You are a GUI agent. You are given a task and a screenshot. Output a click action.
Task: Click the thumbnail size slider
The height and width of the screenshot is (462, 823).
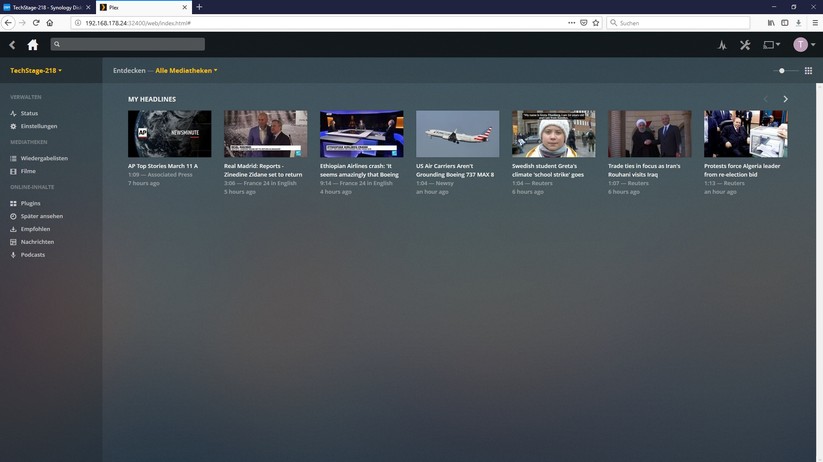coord(788,71)
